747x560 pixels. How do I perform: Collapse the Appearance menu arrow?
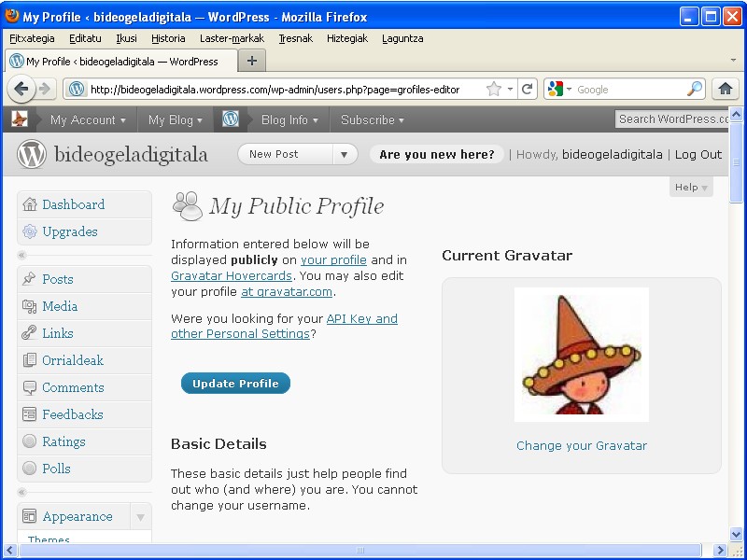click(141, 517)
